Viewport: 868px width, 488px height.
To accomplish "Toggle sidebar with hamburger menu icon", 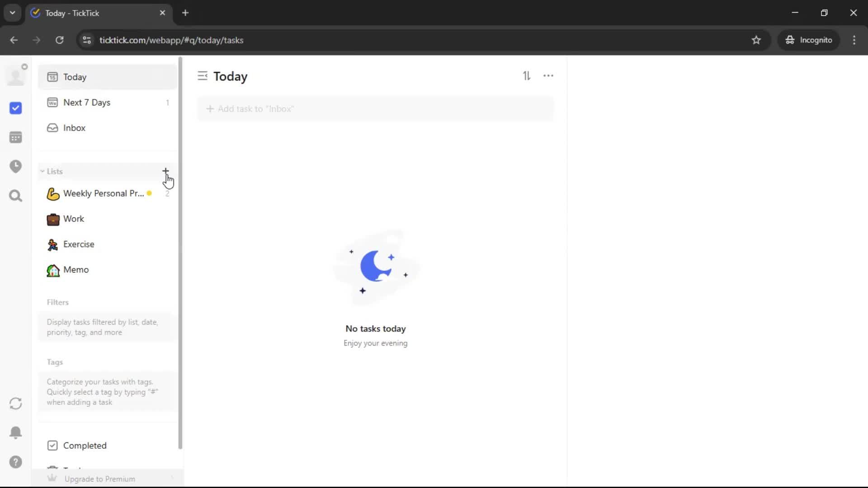I will 202,76.
